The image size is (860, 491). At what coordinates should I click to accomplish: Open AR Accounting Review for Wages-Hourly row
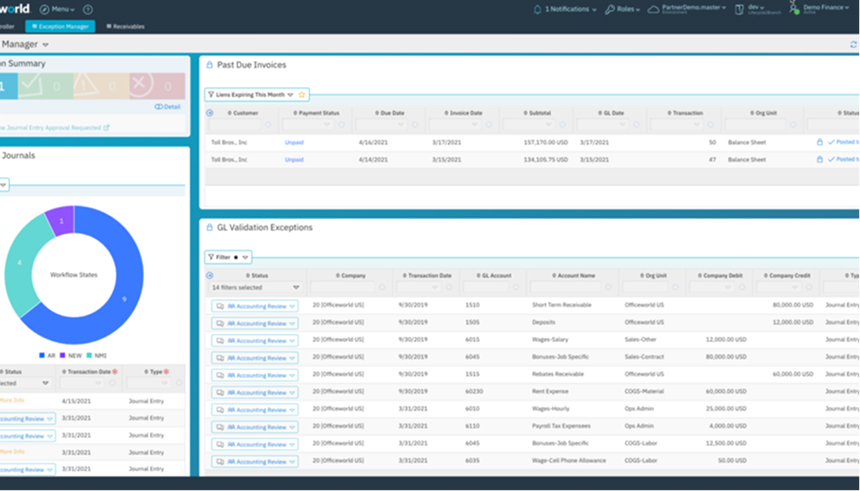[255, 410]
